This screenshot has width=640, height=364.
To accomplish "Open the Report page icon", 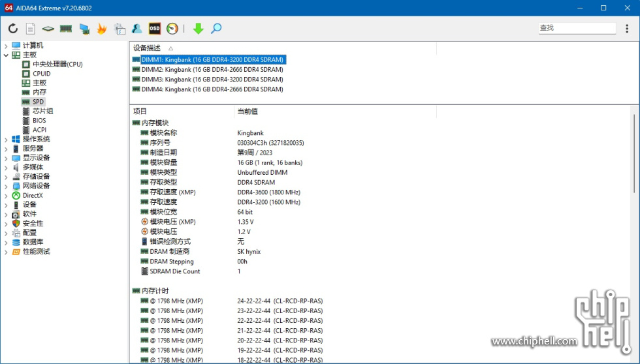I will (31, 29).
